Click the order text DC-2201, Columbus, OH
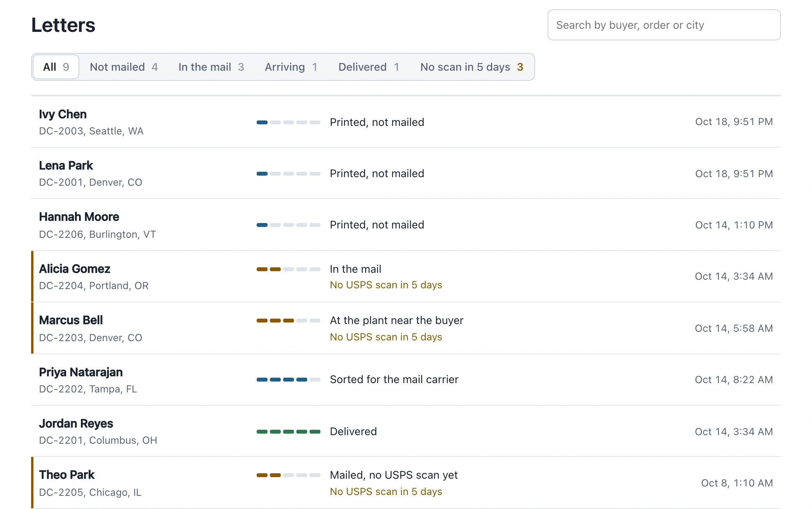The height and width of the screenshot is (509, 812). click(x=98, y=440)
